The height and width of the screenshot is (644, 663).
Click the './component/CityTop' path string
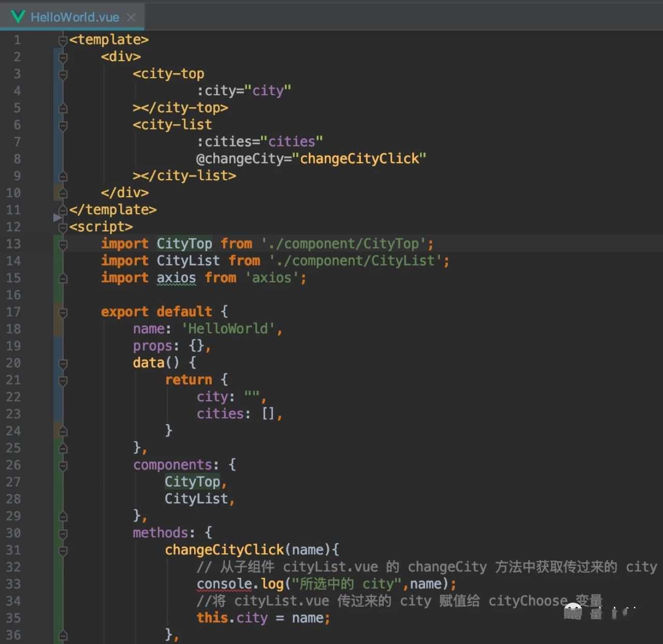[x=343, y=244]
